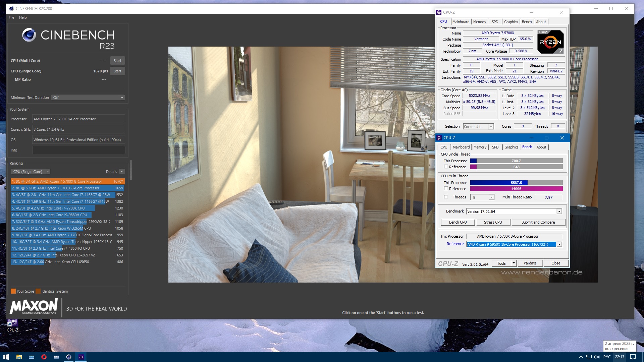Open the notification center icon
Screen dimensions: 644x362
[x=633, y=357]
